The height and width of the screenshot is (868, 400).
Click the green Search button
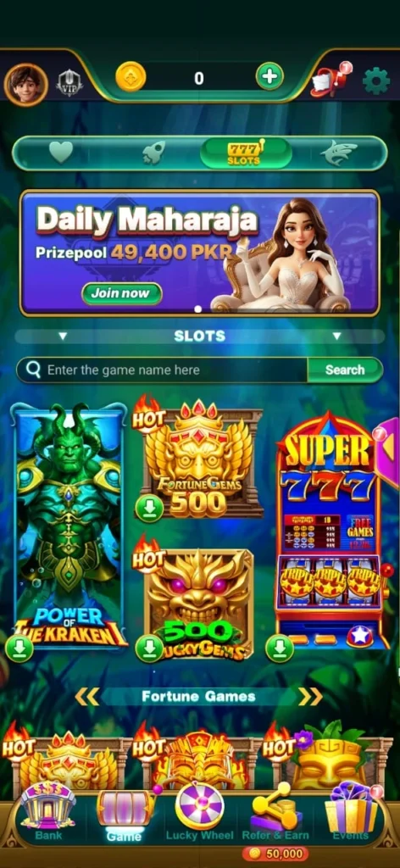[x=345, y=370]
